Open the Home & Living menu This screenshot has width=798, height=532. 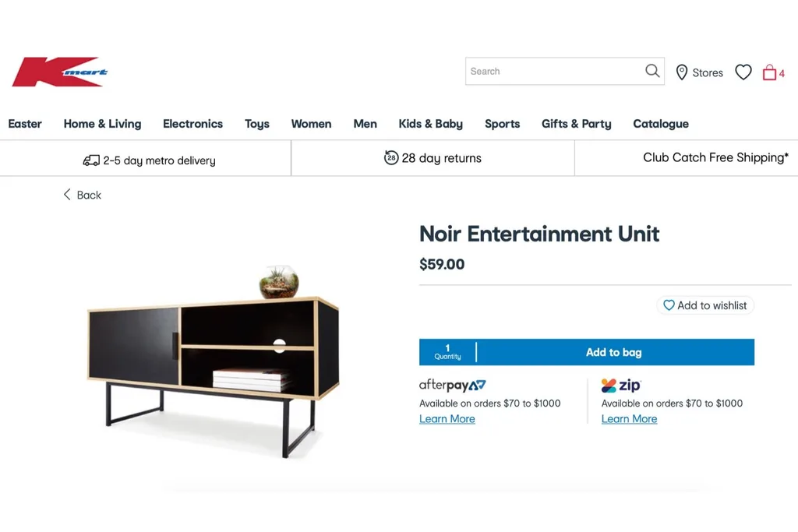point(102,124)
